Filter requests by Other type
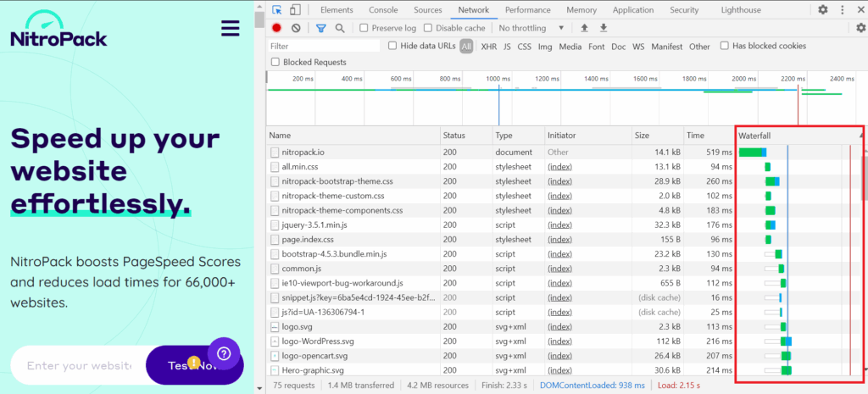868x394 pixels. point(699,47)
